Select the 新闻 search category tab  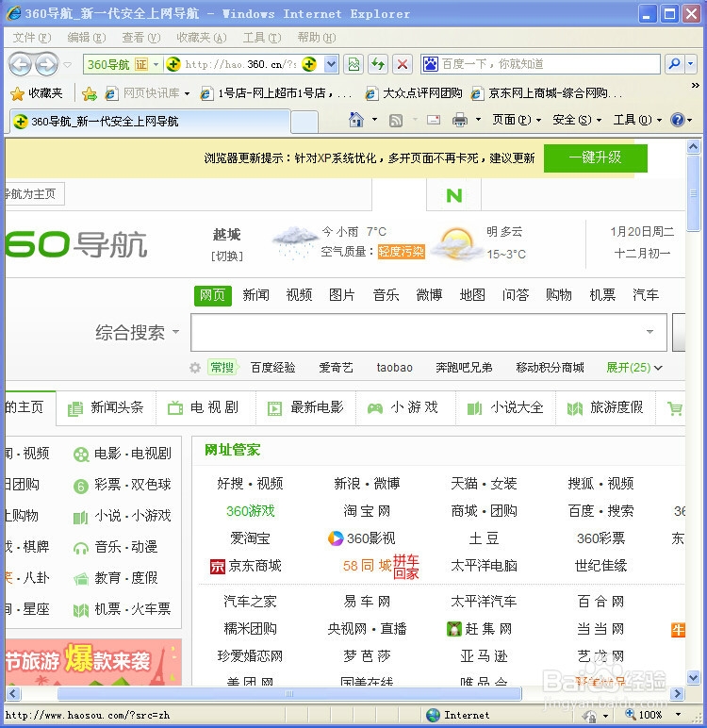(x=255, y=295)
